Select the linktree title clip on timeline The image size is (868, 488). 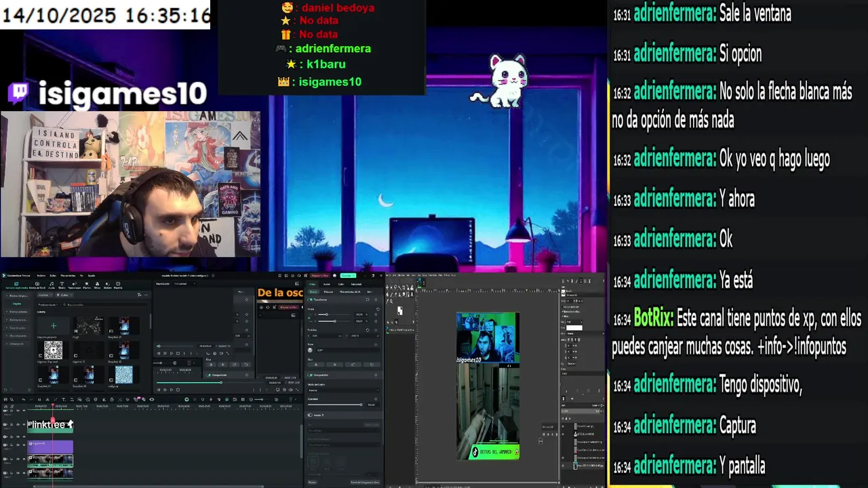click(x=50, y=425)
